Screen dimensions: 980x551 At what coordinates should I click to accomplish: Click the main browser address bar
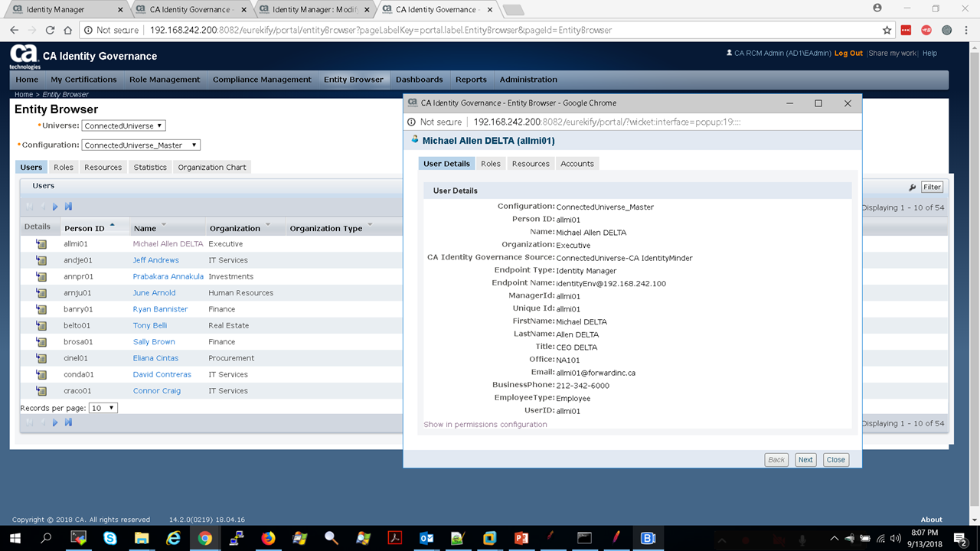(x=490, y=30)
